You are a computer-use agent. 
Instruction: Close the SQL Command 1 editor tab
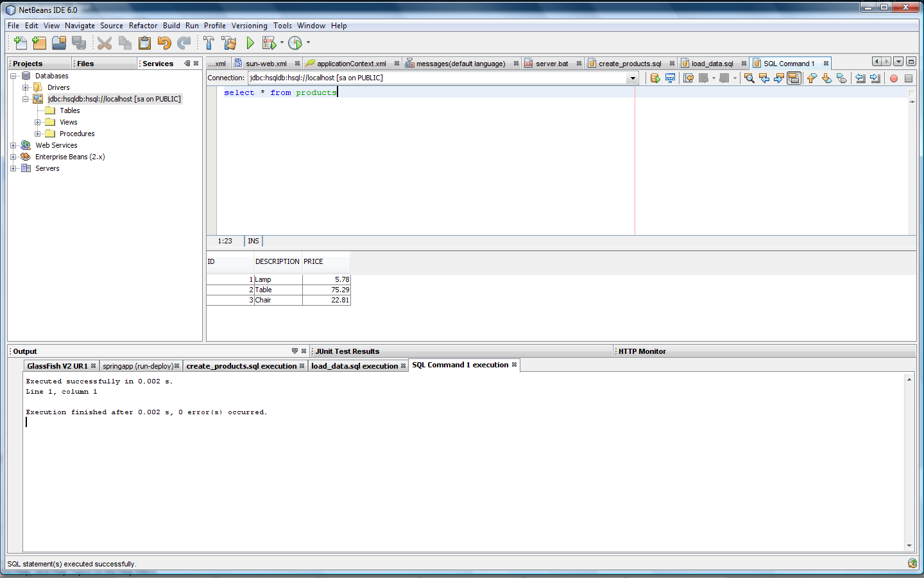826,64
